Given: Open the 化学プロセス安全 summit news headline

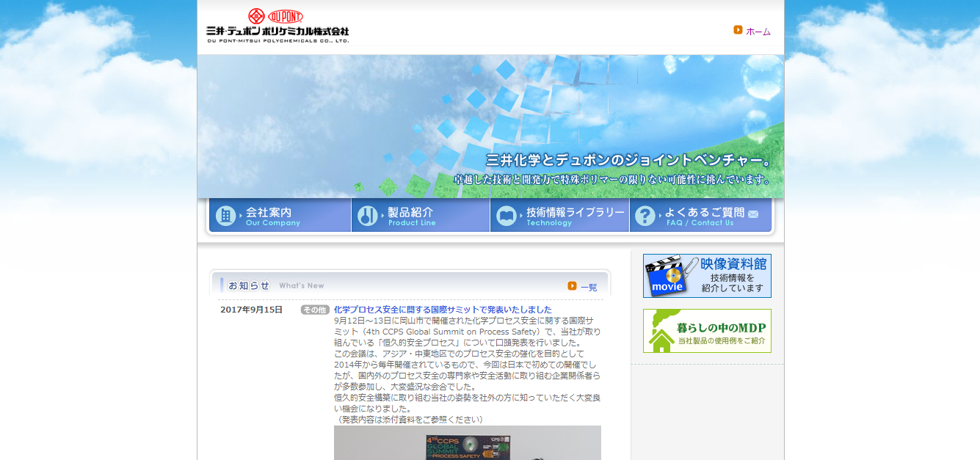Looking at the screenshot, I should [x=443, y=310].
